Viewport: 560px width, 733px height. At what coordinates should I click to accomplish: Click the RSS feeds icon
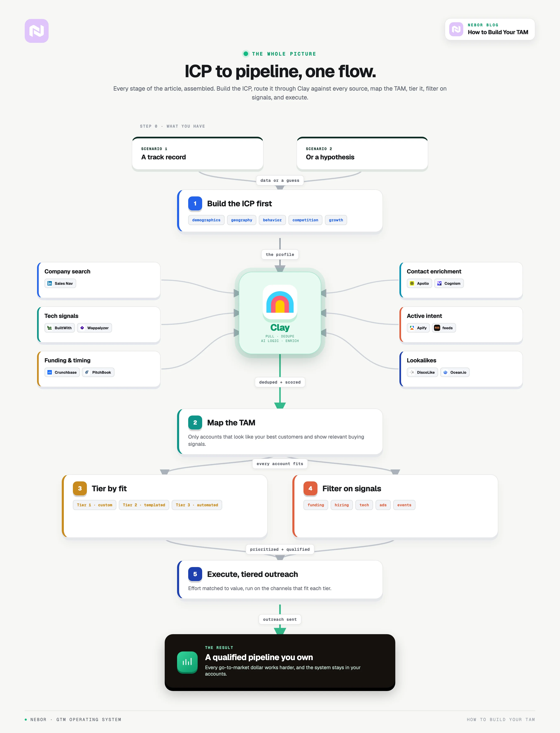[437, 328]
